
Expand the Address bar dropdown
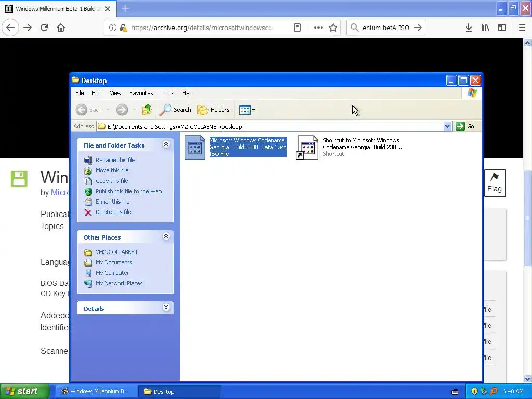point(447,126)
